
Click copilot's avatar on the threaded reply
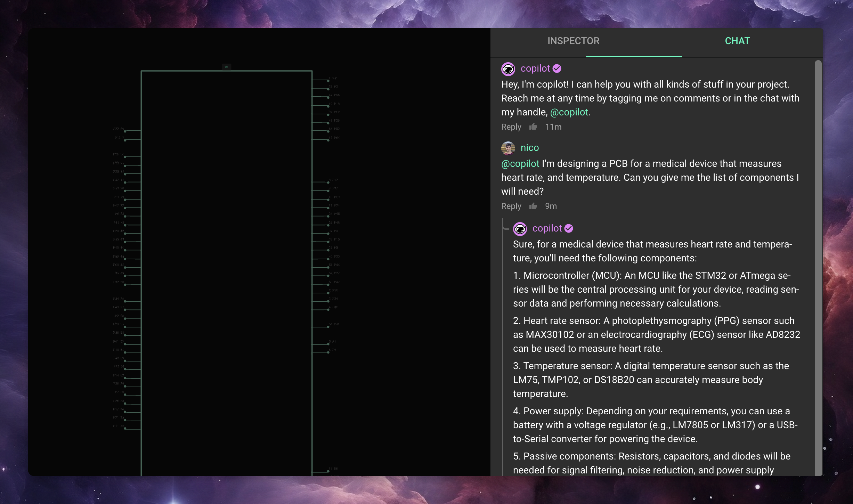[x=520, y=228]
